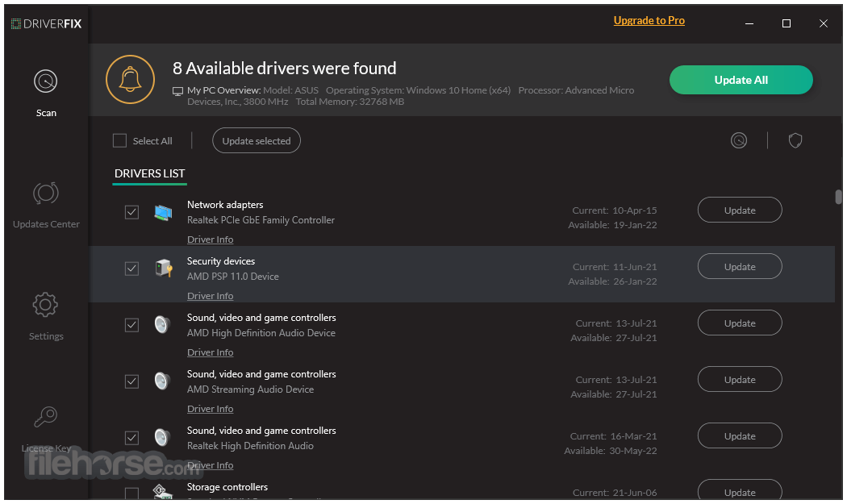This screenshot has height=504, width=847.
Task: Minimize the DriverFix window
Action: [749, 23]
